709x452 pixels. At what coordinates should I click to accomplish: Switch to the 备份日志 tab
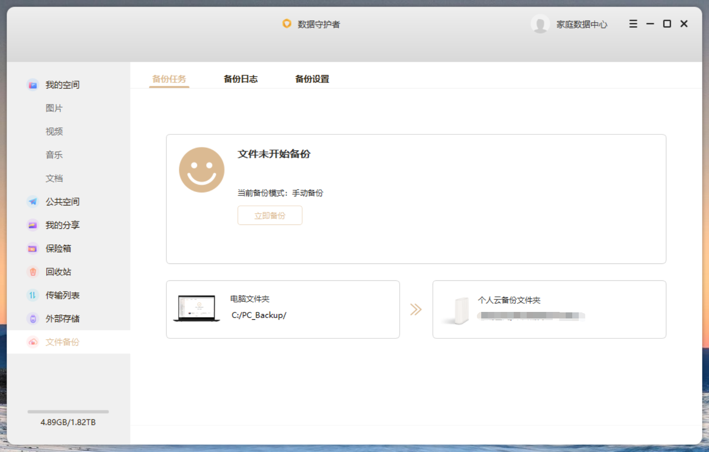240,79
